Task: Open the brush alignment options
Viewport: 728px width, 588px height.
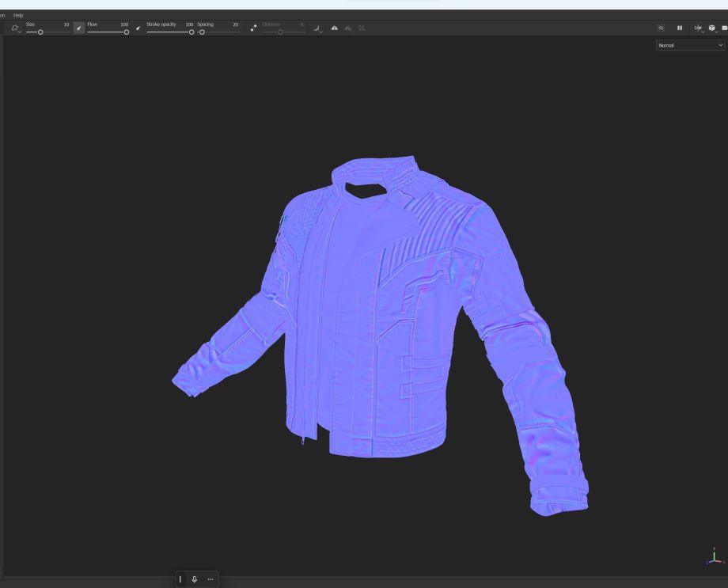Action: 318,28
